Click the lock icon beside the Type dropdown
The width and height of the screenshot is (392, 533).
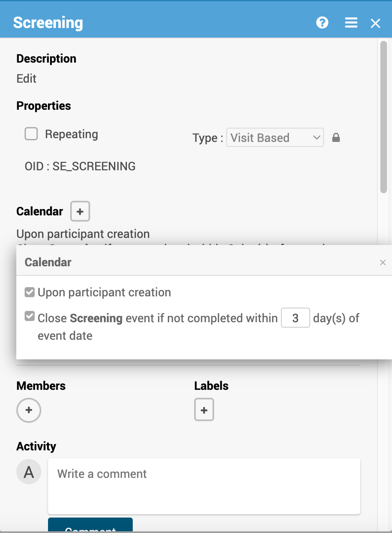pos(336,137)
